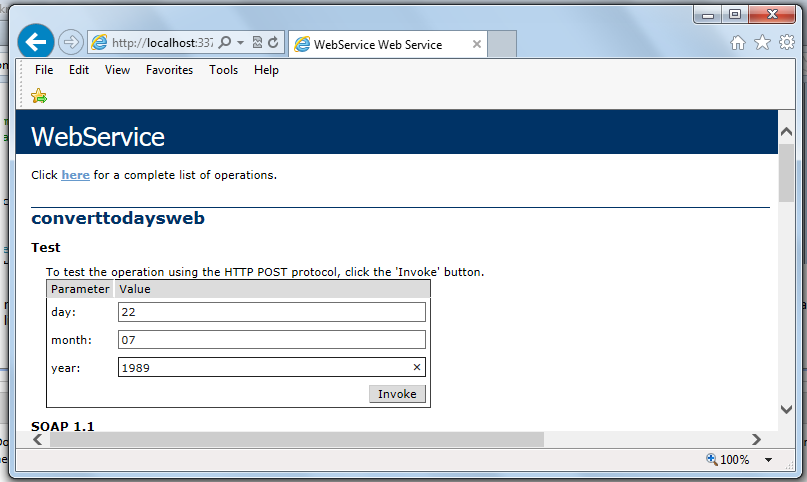Open the File menu
The width and height of the screenshot is (807, 482).
pos(44,70)
